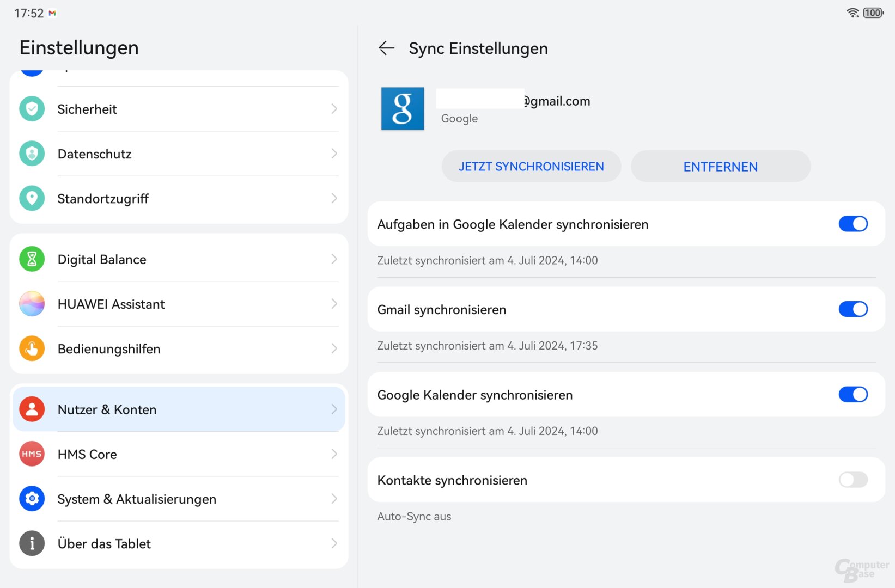Image resolution: width=895 pixels, height=588 pixels.
Task: Expand System & Aktualisierungen via its chevron
Action: point(334,499)
